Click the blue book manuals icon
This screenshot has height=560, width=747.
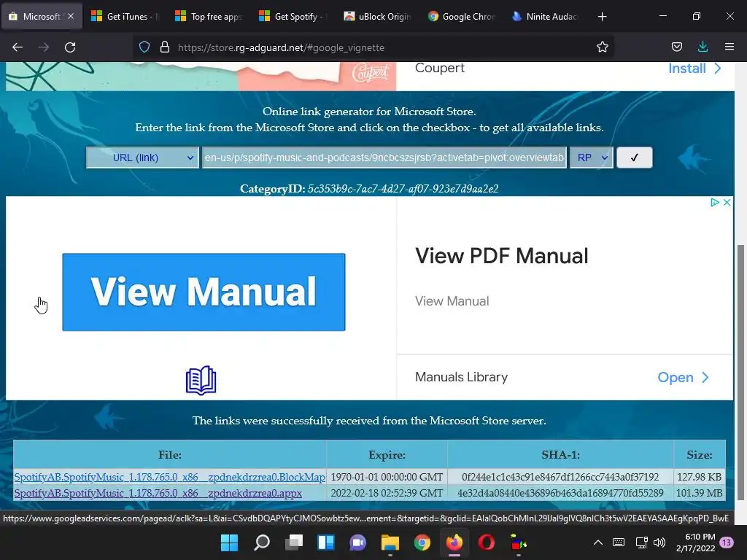click(201, 380)
